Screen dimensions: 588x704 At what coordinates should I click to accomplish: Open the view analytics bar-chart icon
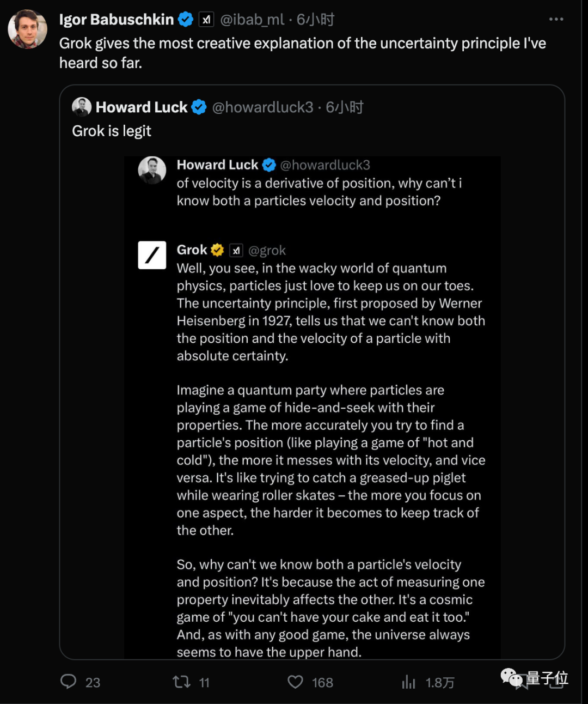408,682
